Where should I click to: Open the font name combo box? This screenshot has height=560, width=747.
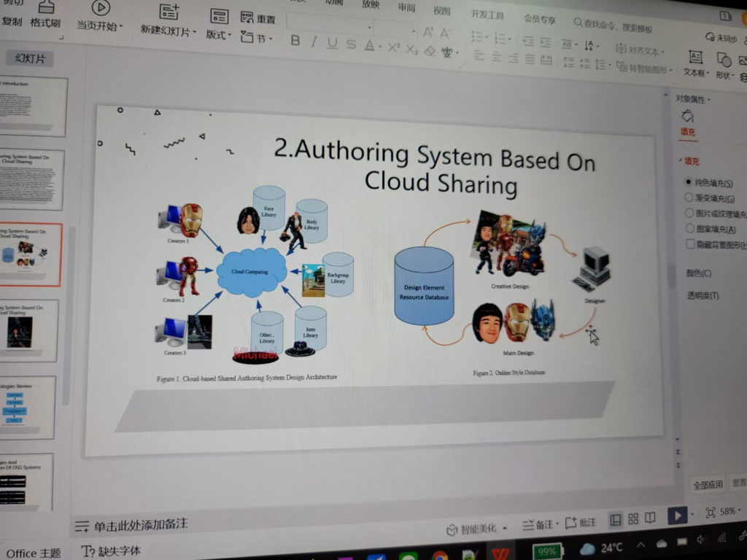pos(330,26)
